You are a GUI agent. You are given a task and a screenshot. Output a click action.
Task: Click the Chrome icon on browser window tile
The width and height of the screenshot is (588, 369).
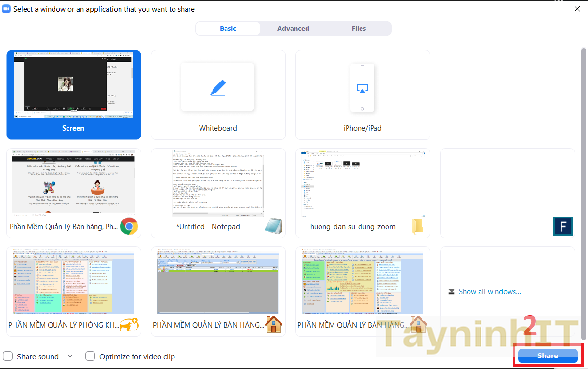point(129,226)
